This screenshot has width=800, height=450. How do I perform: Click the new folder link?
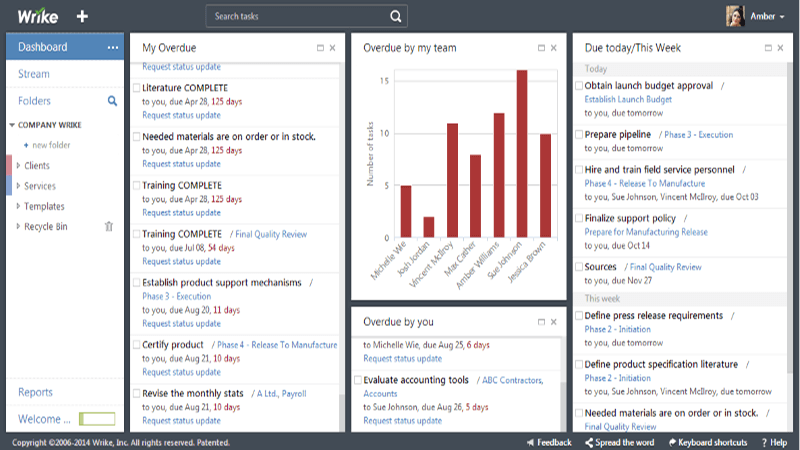click(51, 145)
